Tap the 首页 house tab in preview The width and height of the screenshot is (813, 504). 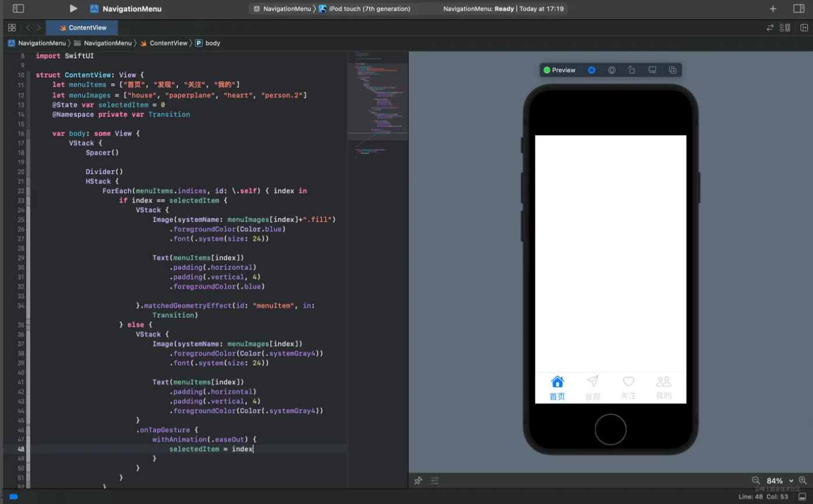[557, 388]
